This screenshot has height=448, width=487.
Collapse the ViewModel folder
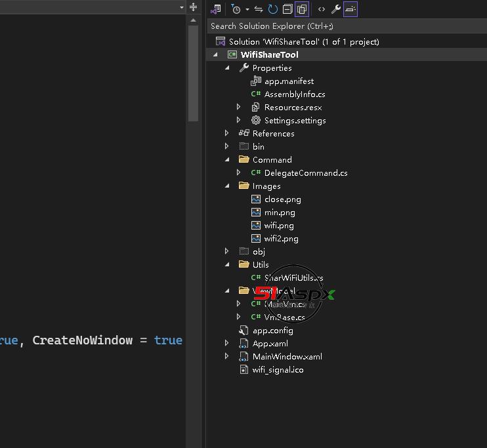[x=227, y=291]
